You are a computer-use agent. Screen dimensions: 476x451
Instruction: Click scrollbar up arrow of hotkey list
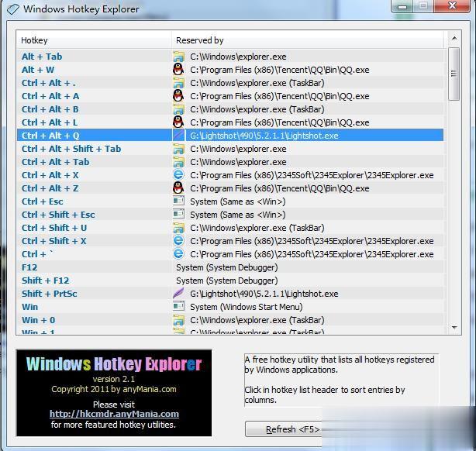click(454, 38)
